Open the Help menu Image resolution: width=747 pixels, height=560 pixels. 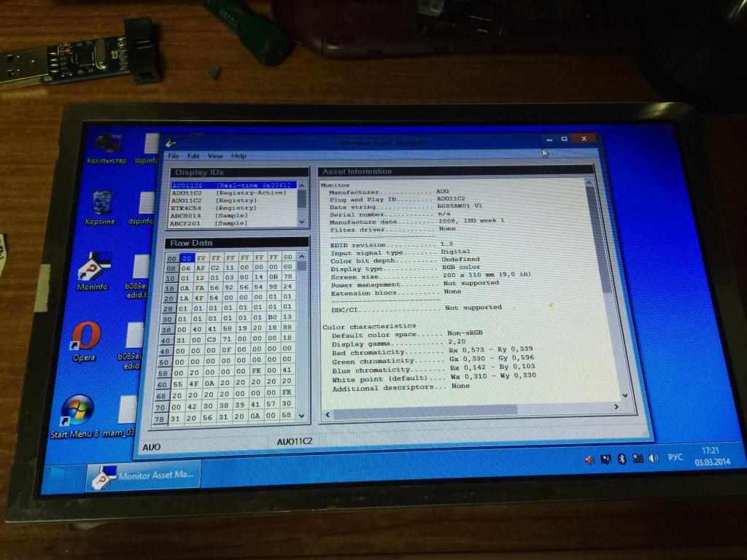tap(239, 156)
